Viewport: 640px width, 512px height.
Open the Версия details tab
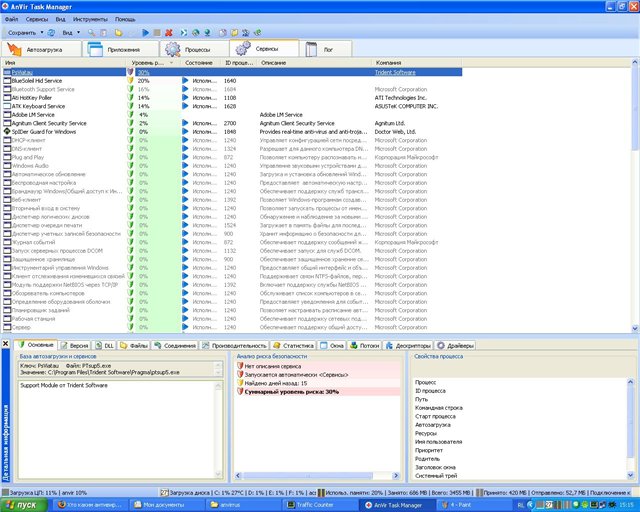point(75,345)
